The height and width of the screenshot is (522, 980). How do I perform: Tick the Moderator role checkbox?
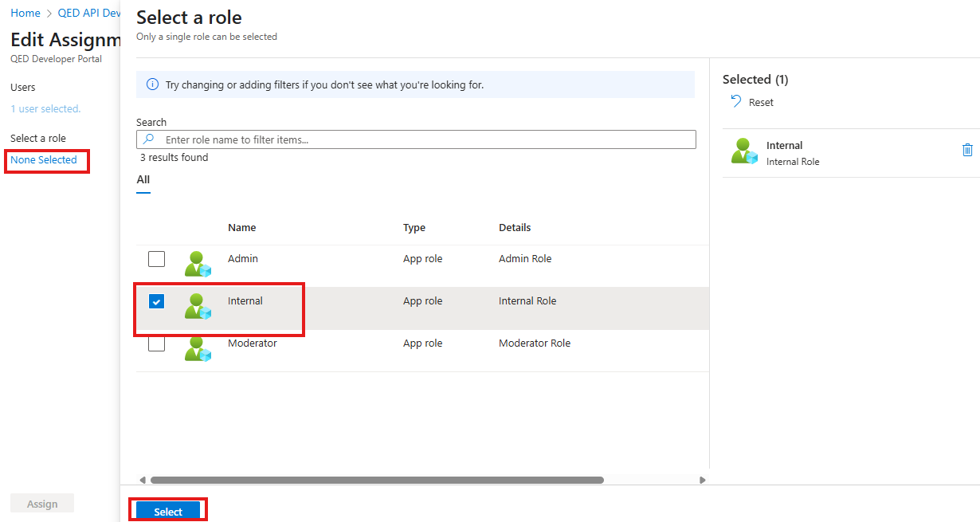(157, 343)
